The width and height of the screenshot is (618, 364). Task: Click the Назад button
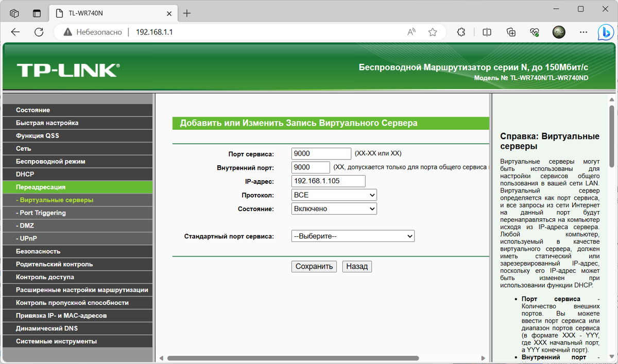[357, 267]
